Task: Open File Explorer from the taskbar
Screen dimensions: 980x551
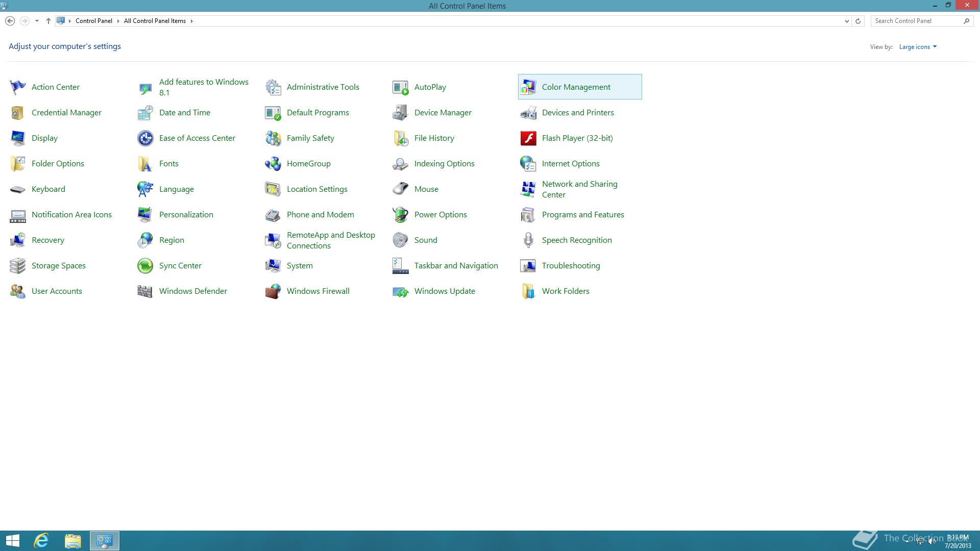Action: point(73,541)
